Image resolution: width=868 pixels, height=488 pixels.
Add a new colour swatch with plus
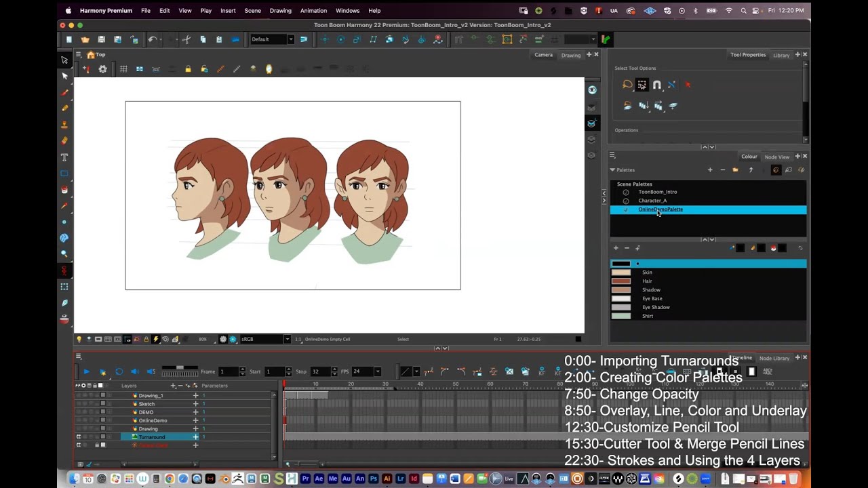pos(616,248)
